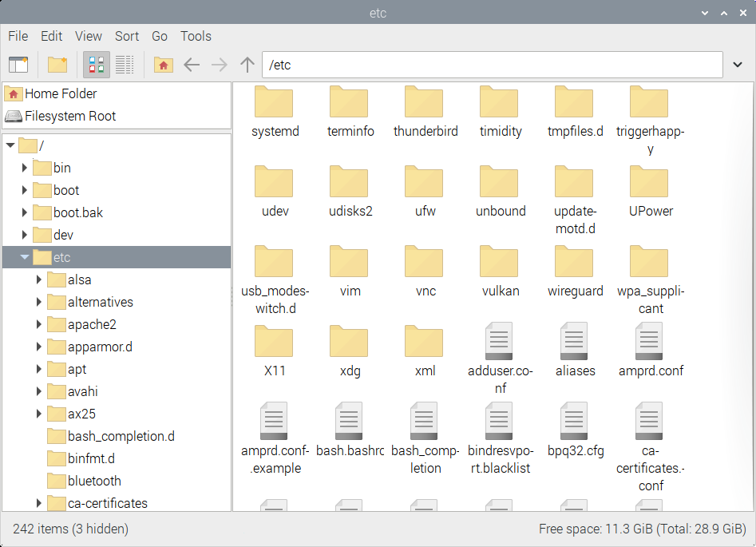This screenshot has width=756, height=547.
Task: Open the Tools menu
Action: (196, 36)
